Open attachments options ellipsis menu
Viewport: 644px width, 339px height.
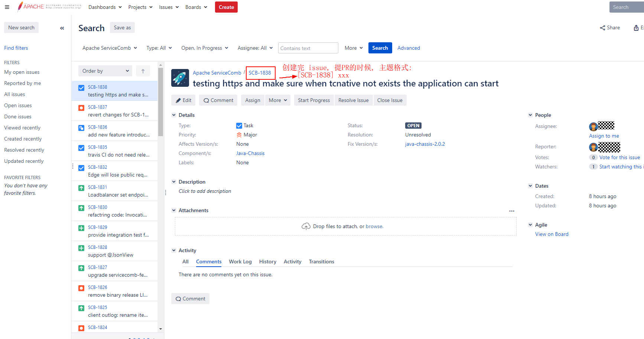(512, 211)
